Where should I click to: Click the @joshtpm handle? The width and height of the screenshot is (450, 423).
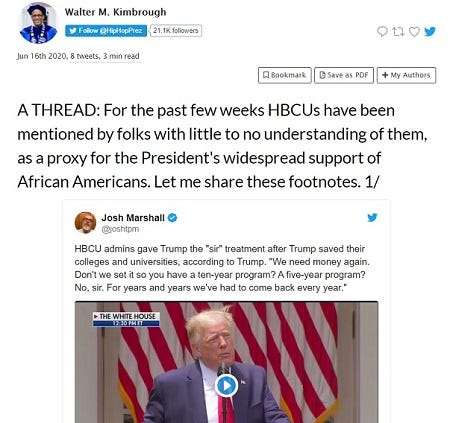(x=120, y=229)
